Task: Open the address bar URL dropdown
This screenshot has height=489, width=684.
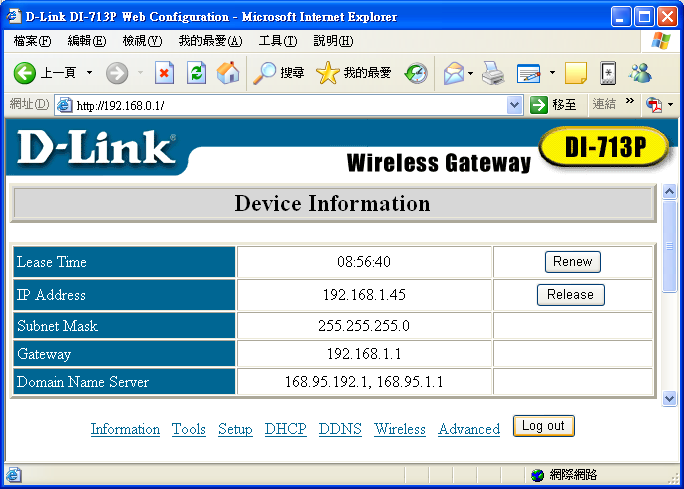Action: pyautogui.click(x=515, y=105)
